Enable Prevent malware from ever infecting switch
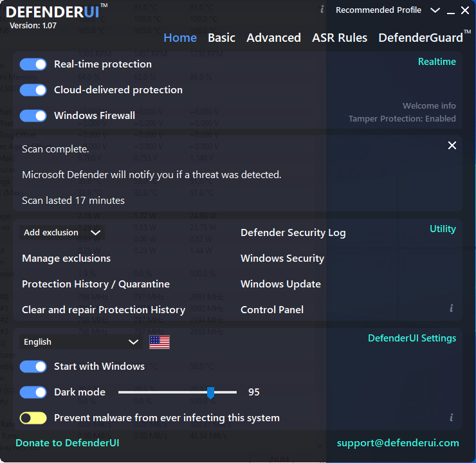This screenshot has width=476, height=463. click(33, 418)
